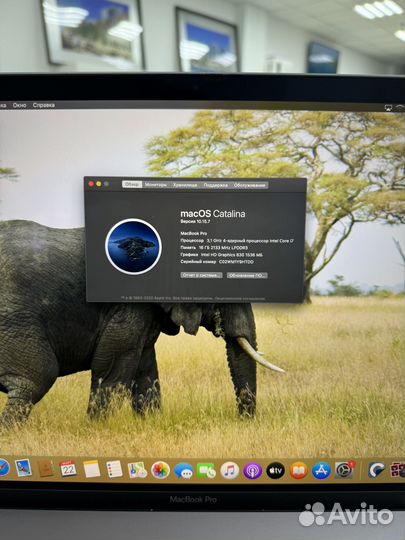
Task: Open Messages from the Dock
Action: (184, 470)
